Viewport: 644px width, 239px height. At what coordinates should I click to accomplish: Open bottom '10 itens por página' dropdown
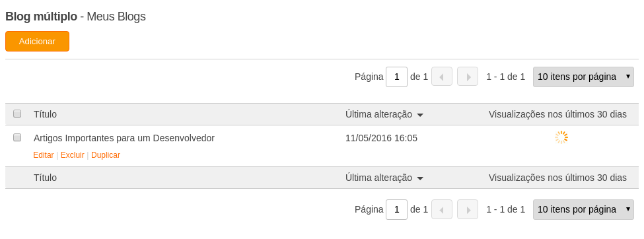pos(583,209)
